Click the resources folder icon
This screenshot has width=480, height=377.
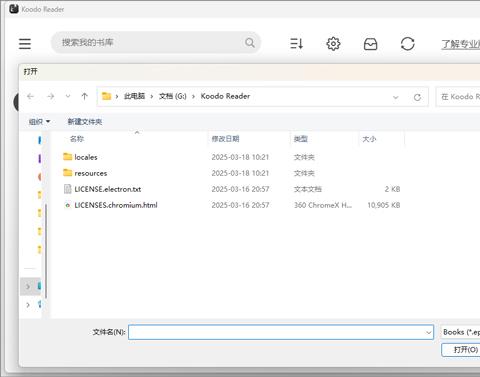point(68,172)
